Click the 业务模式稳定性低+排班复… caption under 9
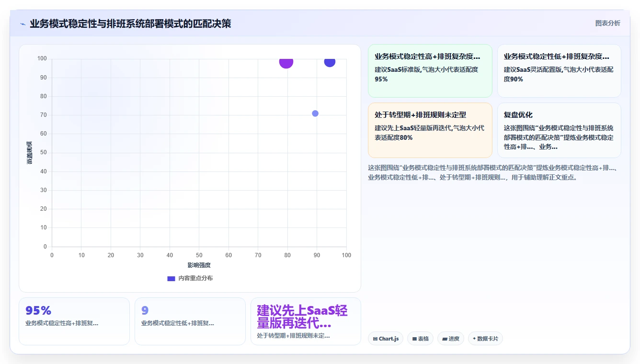The width and height of the screenshot is (640, 364). 178,323
